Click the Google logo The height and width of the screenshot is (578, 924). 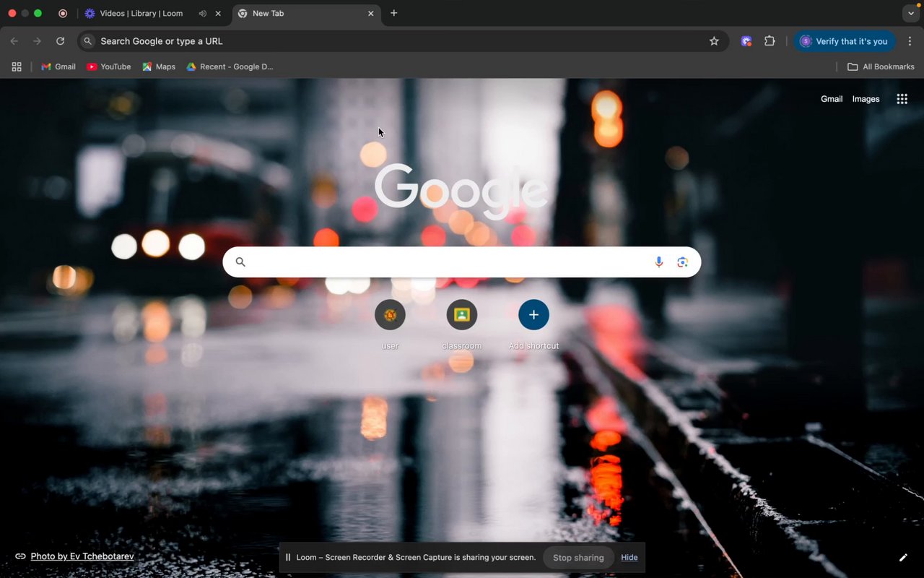pyautogui.click(x=461, y=191)
